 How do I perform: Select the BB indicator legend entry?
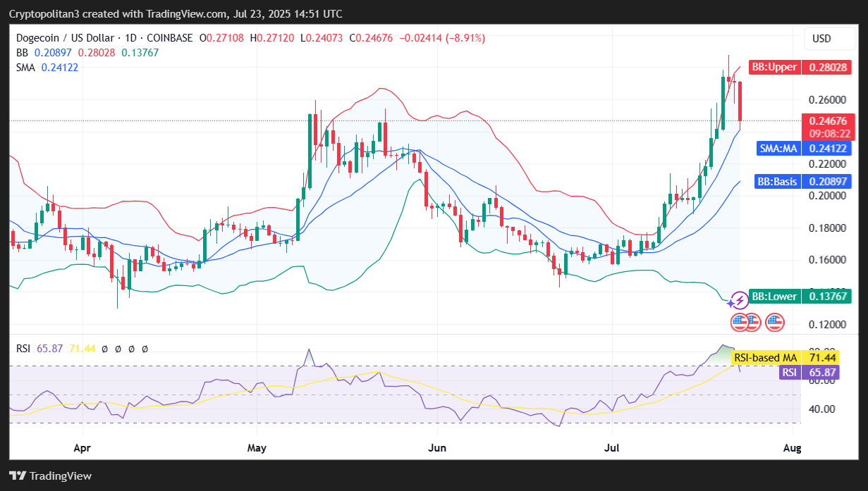[x=22, y=53]
